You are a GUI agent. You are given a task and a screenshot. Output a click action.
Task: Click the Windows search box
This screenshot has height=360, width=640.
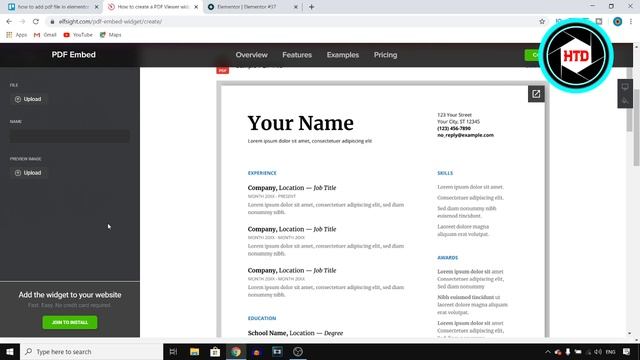coord(91,351)
